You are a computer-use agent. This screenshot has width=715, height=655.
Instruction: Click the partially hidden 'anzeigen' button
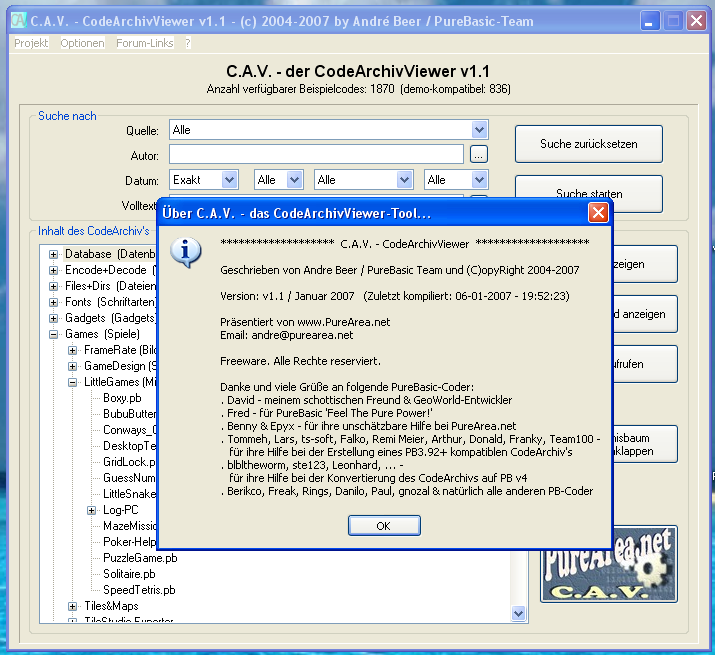pyautogui.click(x=644, y=314)
